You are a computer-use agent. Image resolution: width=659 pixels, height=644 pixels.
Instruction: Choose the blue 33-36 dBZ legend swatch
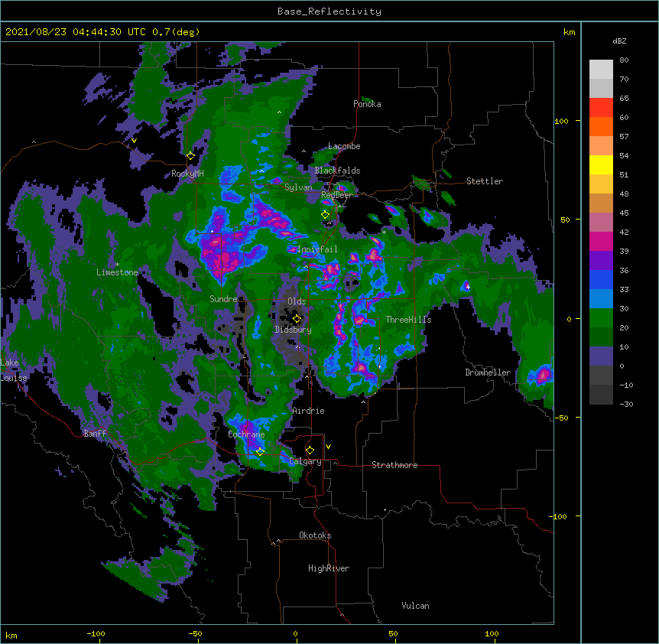tap(601, 280)
